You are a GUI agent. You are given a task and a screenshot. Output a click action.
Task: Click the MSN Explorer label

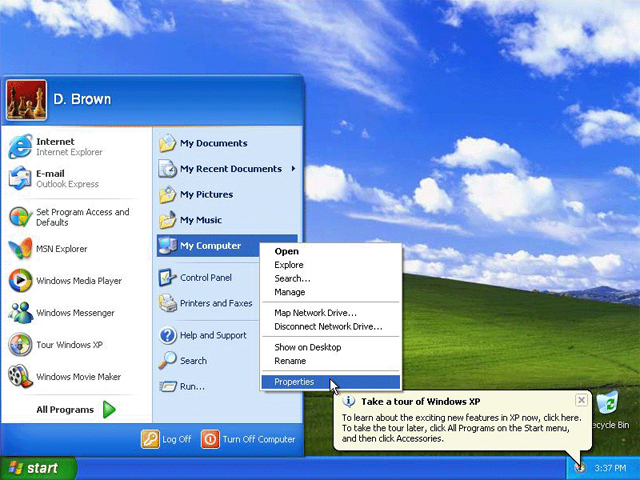[62, 249]
